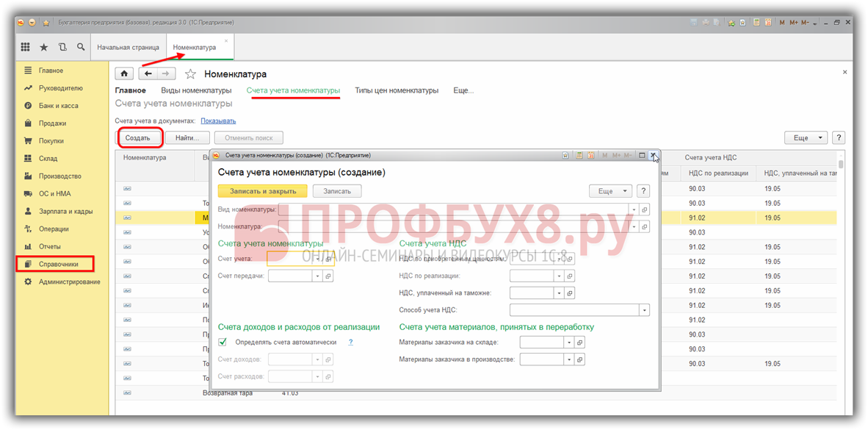Click the ? link next to Определять счета автоматически

click(x=350, y=342)
